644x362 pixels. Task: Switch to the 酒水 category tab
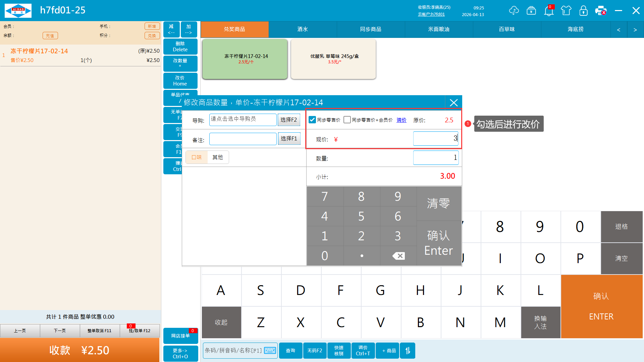pyautogui.click(x=303, y=29)
